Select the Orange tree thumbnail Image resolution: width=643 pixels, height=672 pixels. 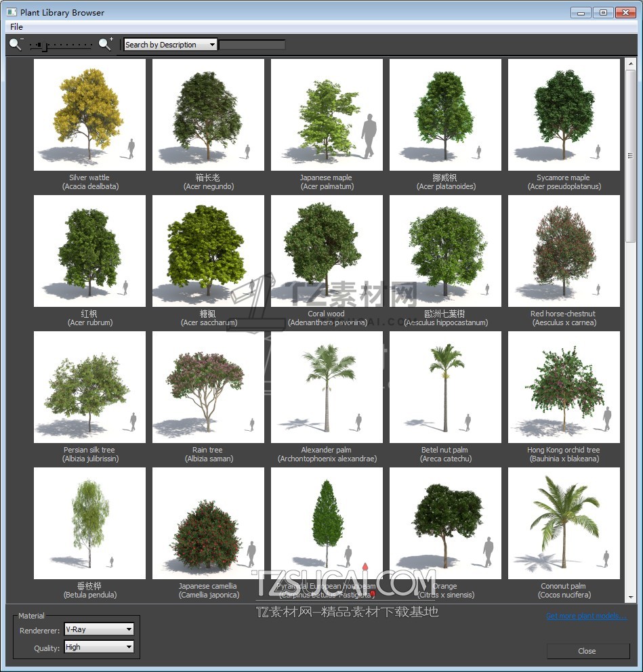445,523
